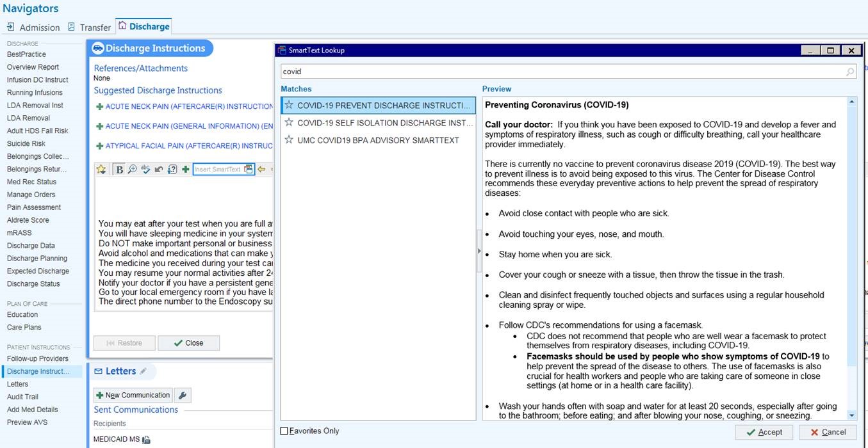Select COVID-19 SELF ISOLATION DISCHARGE match
The image size is (868, 448).
(x=378, y=122)
